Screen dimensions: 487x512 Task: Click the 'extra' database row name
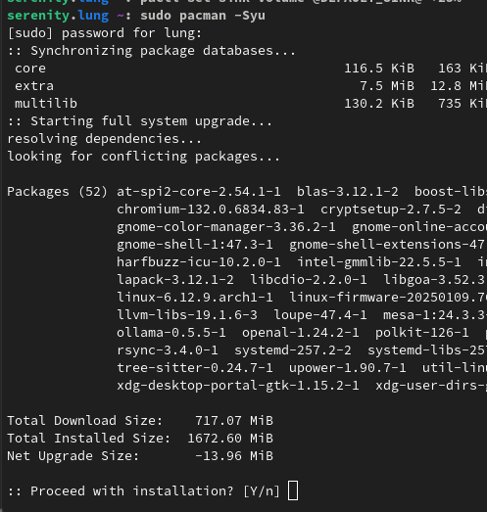pos(34,86)
